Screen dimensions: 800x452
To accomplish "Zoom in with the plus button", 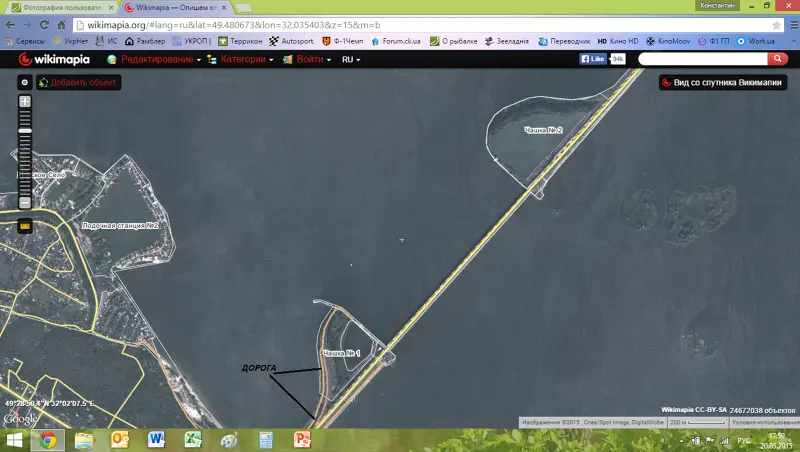I will click(24, 102).
